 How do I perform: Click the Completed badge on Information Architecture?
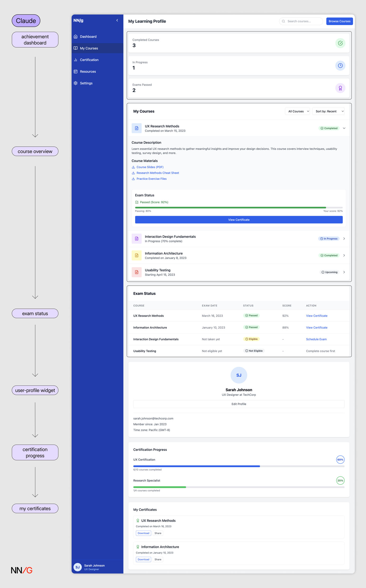coord(329,255)
